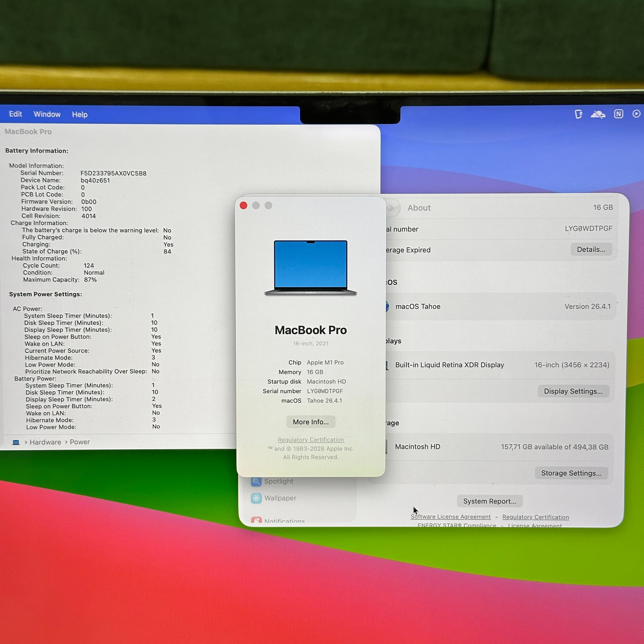Click the Macintosh HD storage row
The width and height of the screenshot is (644, 644).
pos(499,447)
